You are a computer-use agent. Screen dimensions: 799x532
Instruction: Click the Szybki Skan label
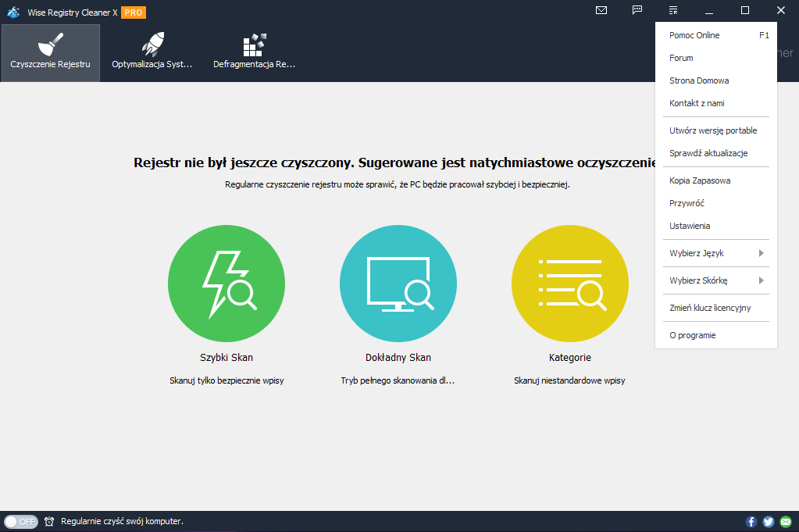click(x=227, y=358)
